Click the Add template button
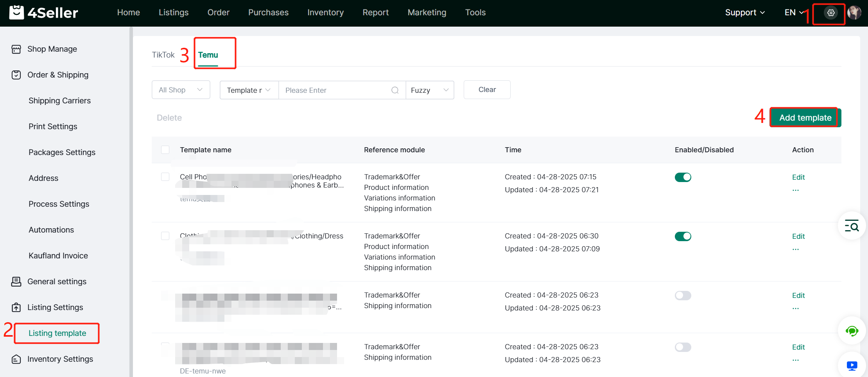The height and width of the screenshot is (377, 868). pyautogui.click(x=805, y=117)
